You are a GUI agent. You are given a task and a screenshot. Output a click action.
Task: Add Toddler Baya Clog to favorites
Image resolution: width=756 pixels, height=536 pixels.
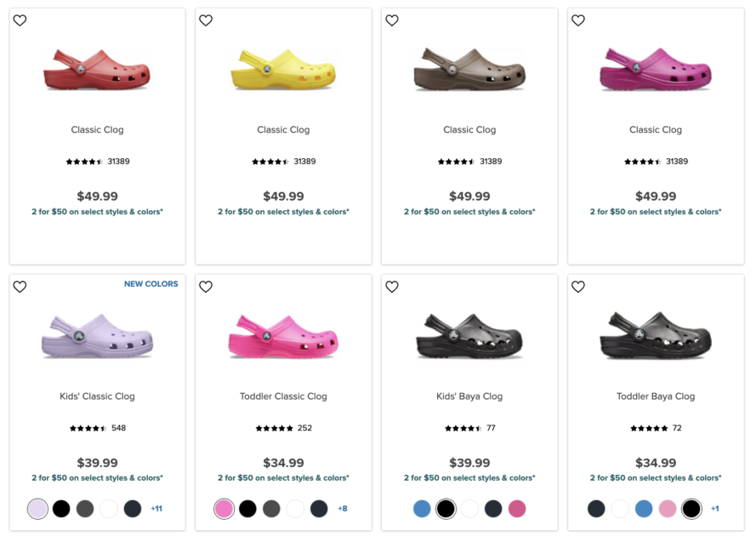(577, 287)
